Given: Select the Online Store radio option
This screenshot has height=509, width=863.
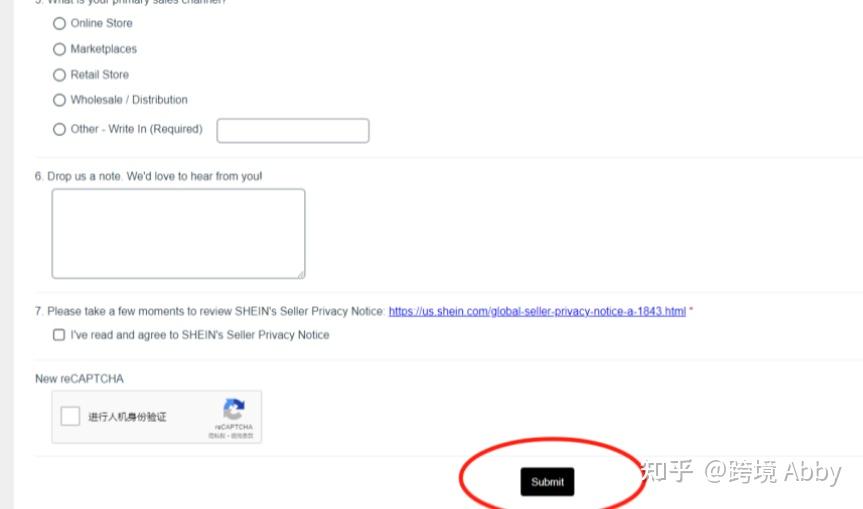Looking at the screenshot, I should pos(59,24).
